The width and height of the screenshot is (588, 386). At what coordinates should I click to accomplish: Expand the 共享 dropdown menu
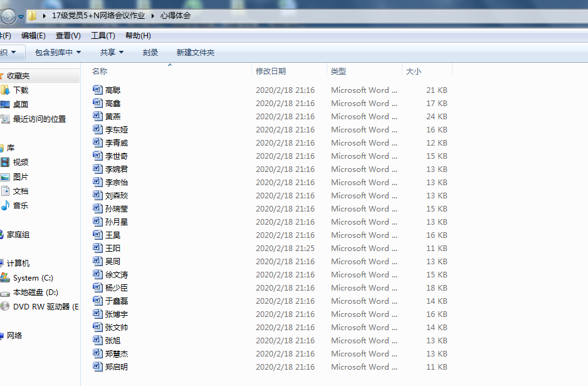click(112, 53)
